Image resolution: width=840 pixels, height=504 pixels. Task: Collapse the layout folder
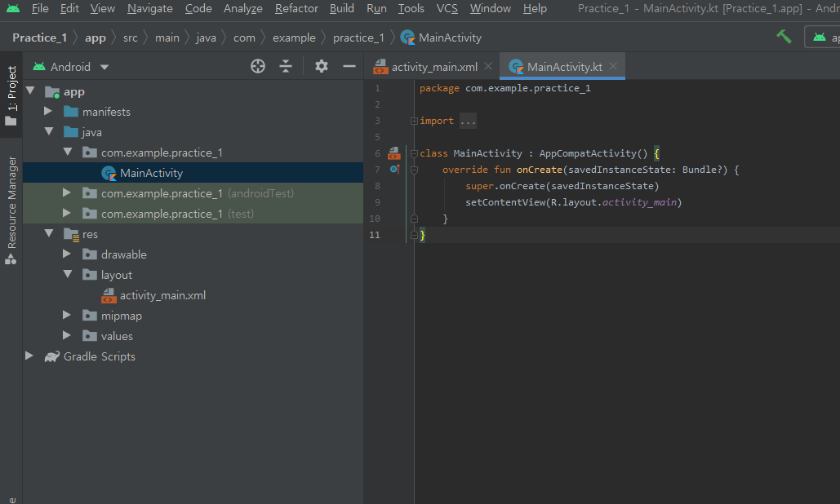coord(68,275)
